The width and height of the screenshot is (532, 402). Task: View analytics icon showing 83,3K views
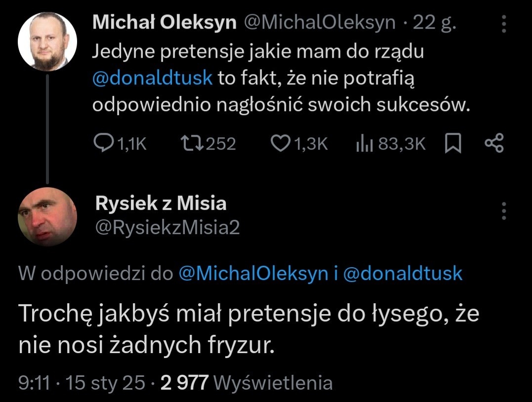(x=364, y=144)
